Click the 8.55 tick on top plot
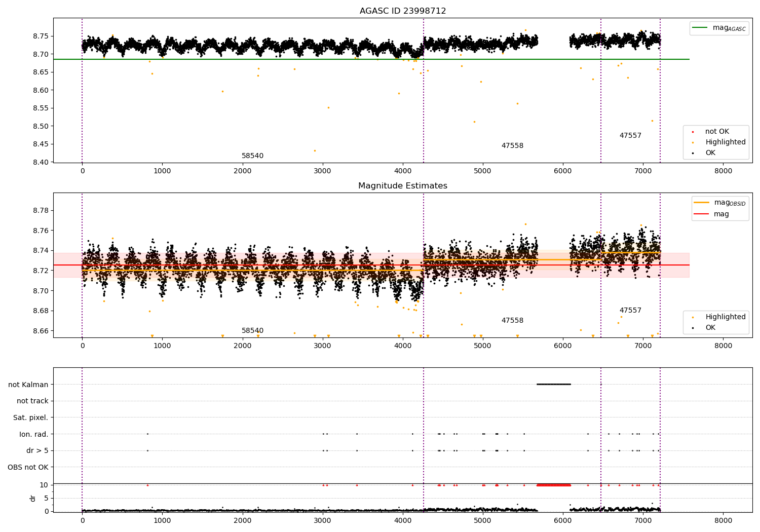The image size is (760, 532). tap(41, 108)
